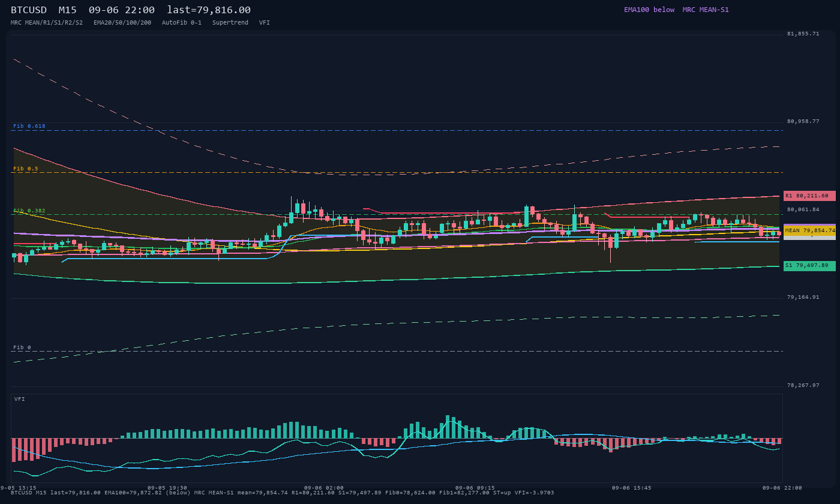Click the red 'R1 80,211.60' price tag
This screenshot has width=840, height=504.
point(809,196)
